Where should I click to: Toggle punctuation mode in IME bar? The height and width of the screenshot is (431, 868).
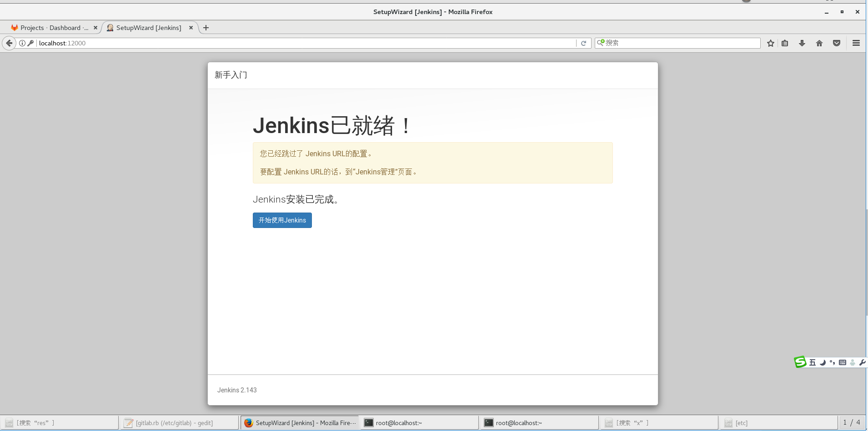832,362
